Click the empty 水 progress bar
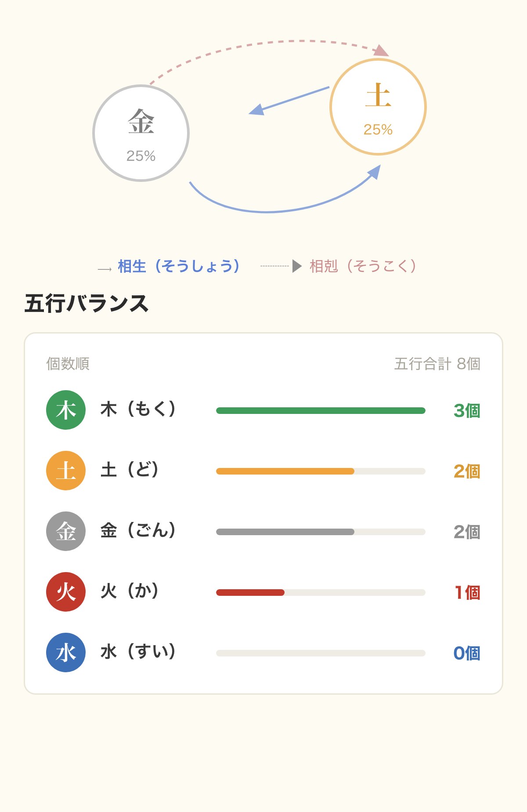The image size is (527, 812). 321,653
